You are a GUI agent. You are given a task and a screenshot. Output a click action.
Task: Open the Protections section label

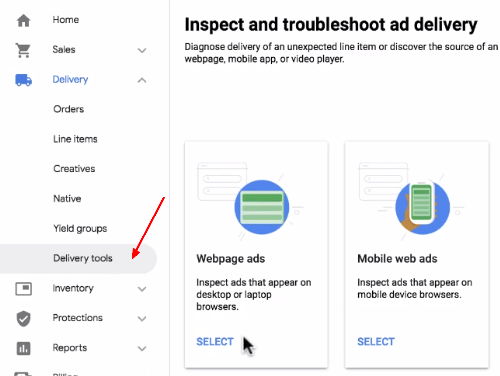click(78, 318)
